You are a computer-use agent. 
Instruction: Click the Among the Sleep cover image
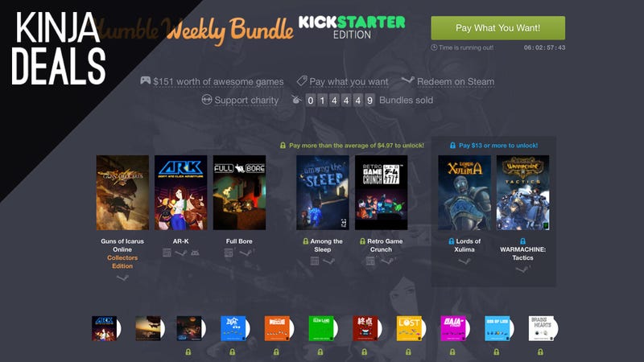(323, 192)
